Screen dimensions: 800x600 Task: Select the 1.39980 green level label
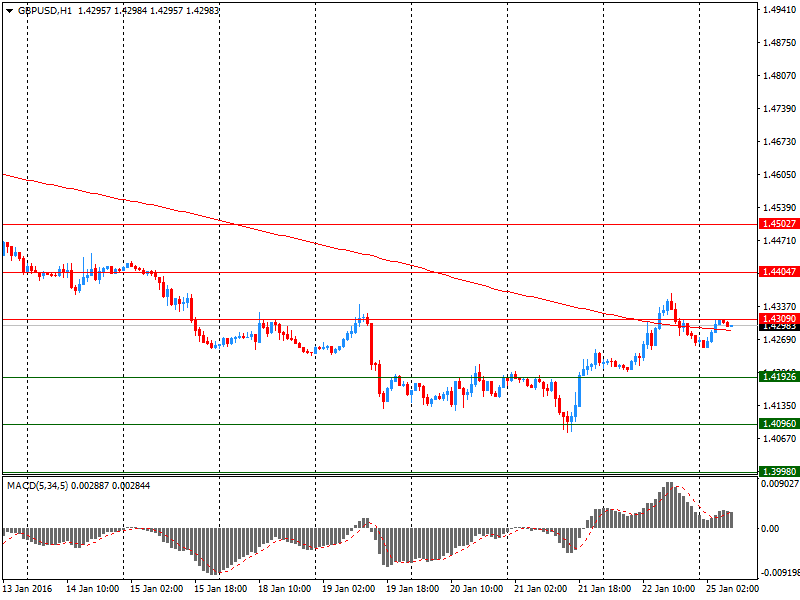click(779, 472)
